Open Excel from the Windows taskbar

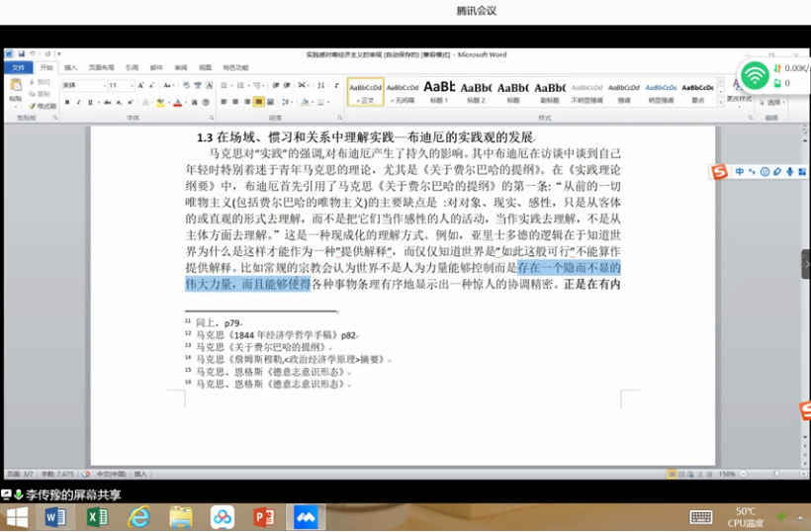97,517
